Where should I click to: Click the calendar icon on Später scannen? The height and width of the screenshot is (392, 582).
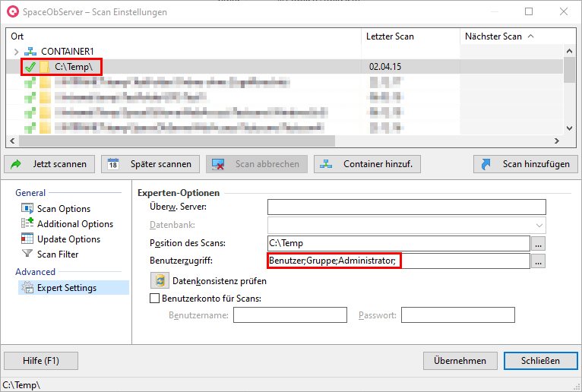[x=113, y=163]
